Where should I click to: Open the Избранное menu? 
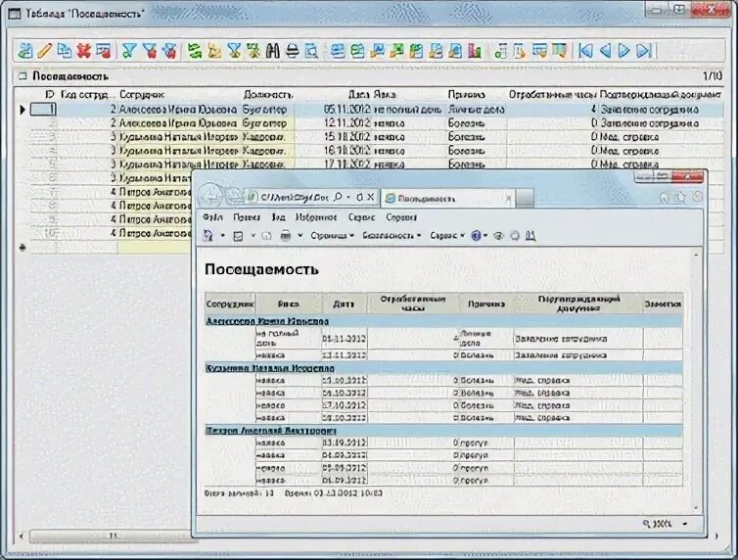316,217
